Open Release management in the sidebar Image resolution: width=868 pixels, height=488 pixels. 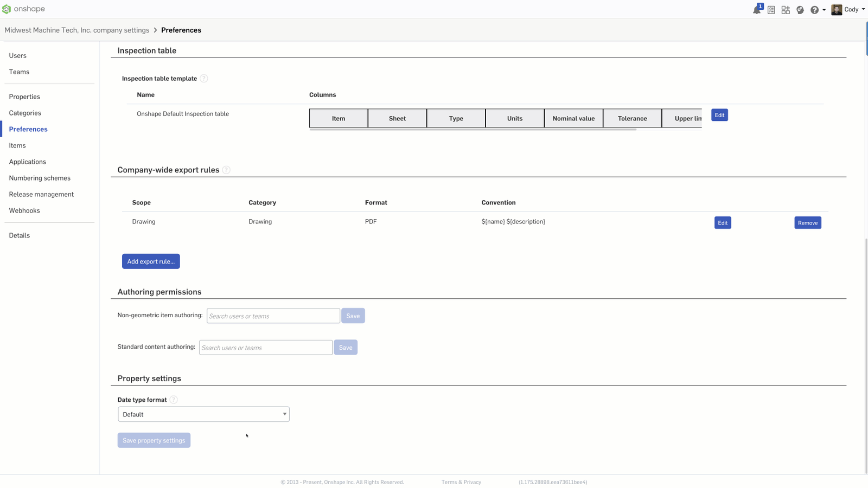click(41, 194)
